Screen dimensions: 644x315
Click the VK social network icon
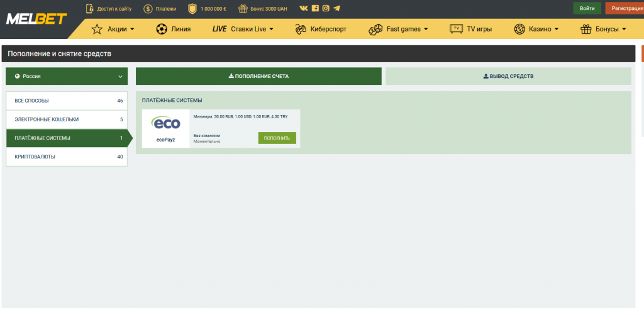(304, 8)
